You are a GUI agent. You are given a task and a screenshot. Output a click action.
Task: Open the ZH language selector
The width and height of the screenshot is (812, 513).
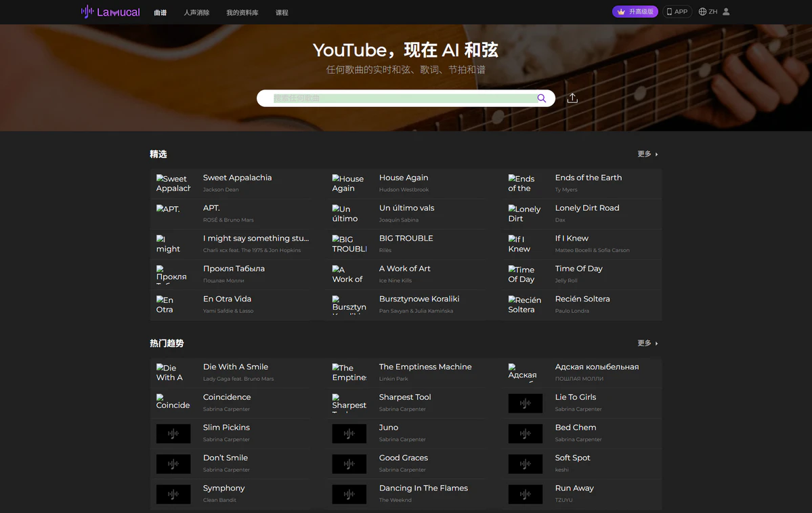point(708,12)
